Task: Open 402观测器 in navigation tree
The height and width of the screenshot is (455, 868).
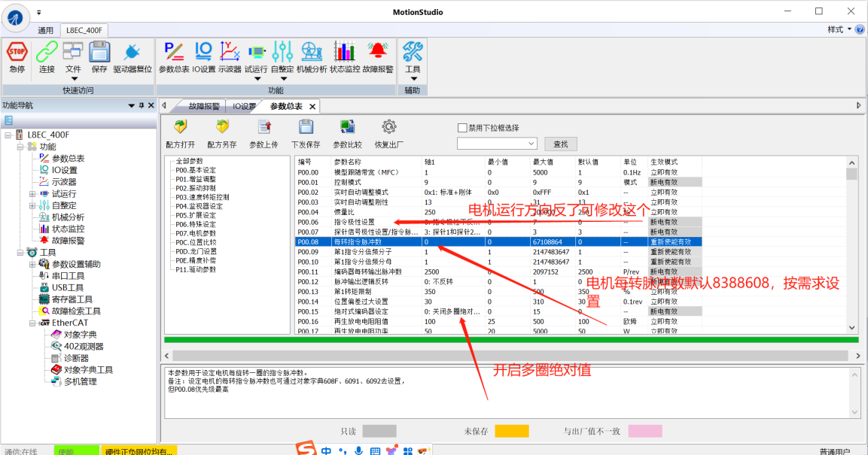Action: 84,346
